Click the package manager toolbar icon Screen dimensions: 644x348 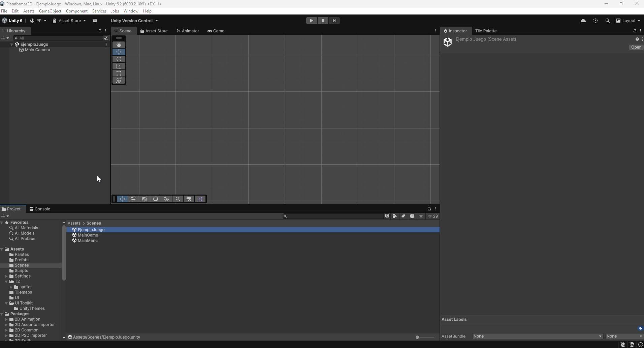coord(95,21)
